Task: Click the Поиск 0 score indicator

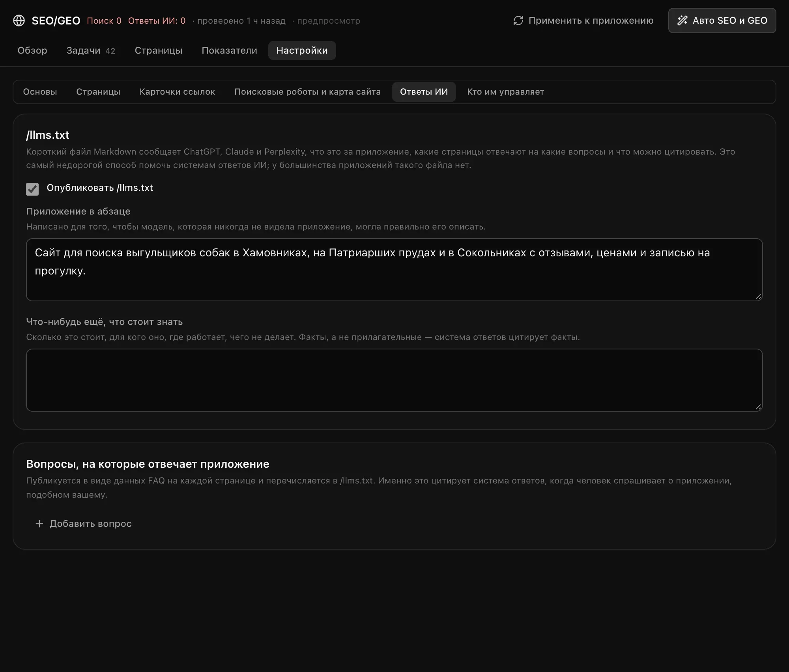Action: point(104,21)
